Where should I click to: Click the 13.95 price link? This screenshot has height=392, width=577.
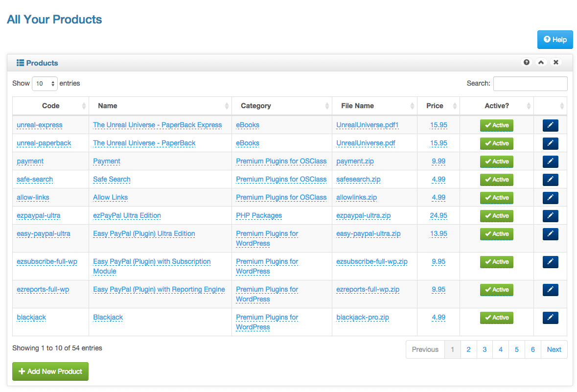pyautogui.click(x=439, y=234)
